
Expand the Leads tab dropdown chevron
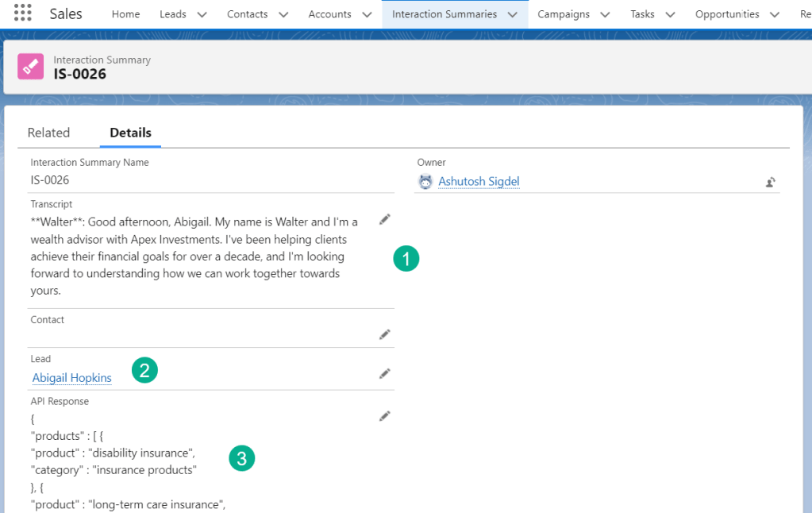(x=202, y=14)
